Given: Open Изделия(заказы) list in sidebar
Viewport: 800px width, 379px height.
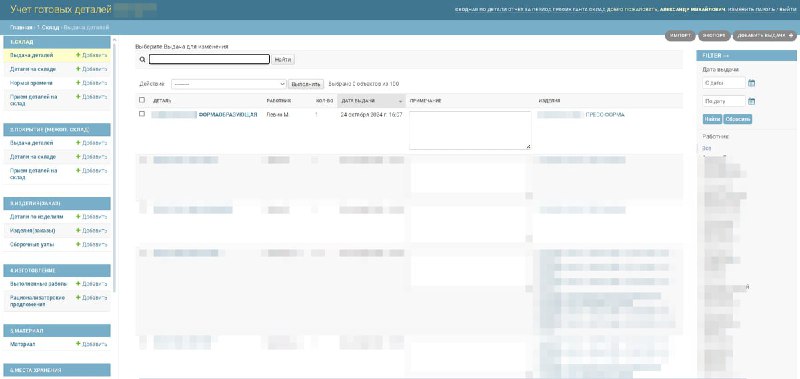Looking at the screenshot, I should click(33, 231).
